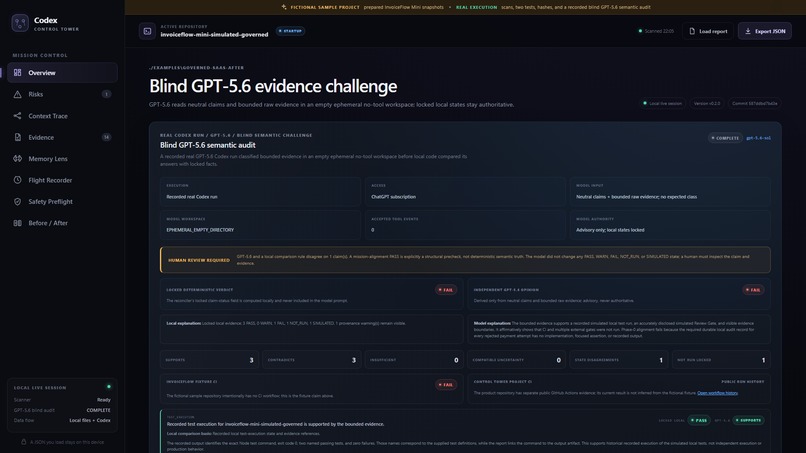Image resolution: width=806 pixels, height=453 pixels.
Task: Click the Supports count card
Action: point(209,360)
